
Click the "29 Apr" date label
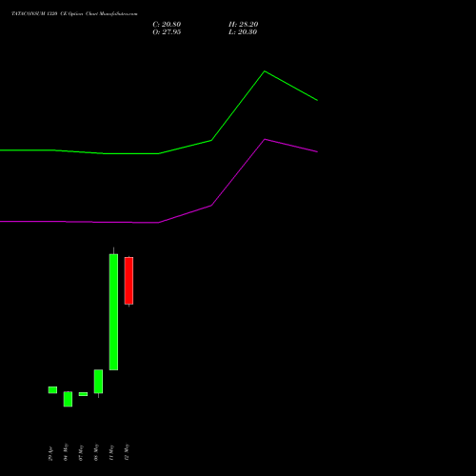point(50,453)
